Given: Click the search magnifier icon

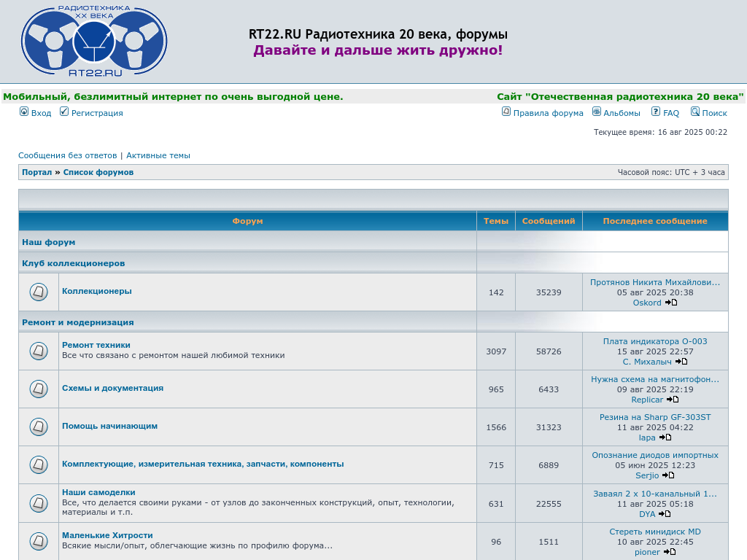Looking at the screenshot, I should pos(695,112).
